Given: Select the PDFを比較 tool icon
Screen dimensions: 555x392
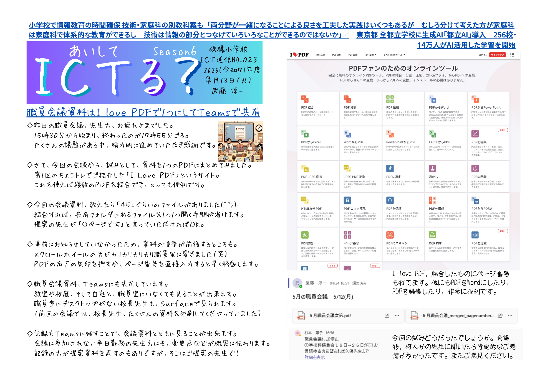Looking at the screenshot, I should pos(475,235).
